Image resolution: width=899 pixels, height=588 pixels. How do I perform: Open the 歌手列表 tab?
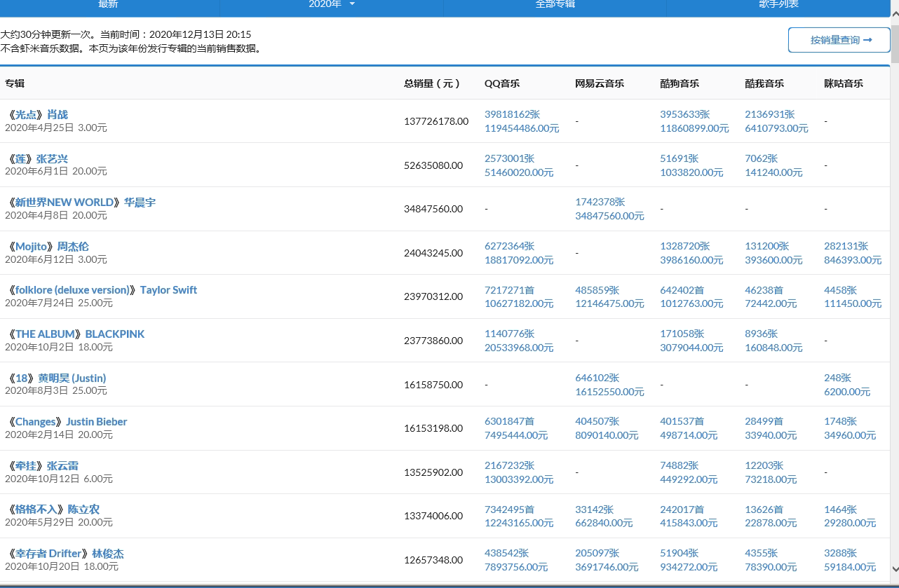[778, 6]
